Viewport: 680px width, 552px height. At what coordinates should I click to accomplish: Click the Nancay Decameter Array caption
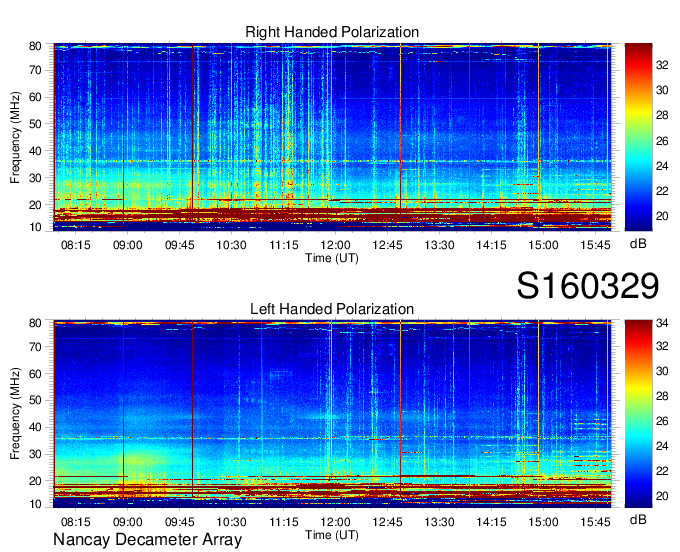147,540
